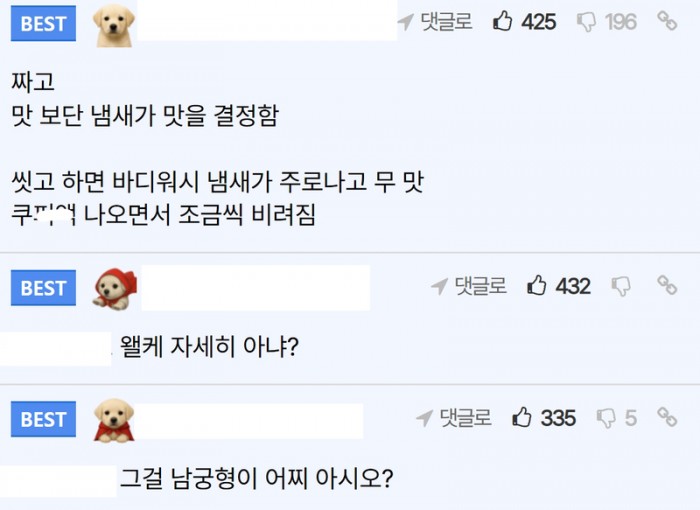Copy link icon of the third comment
Viewport: 700px width, 510px height.
pyautogui.click(x=667, y=417)
